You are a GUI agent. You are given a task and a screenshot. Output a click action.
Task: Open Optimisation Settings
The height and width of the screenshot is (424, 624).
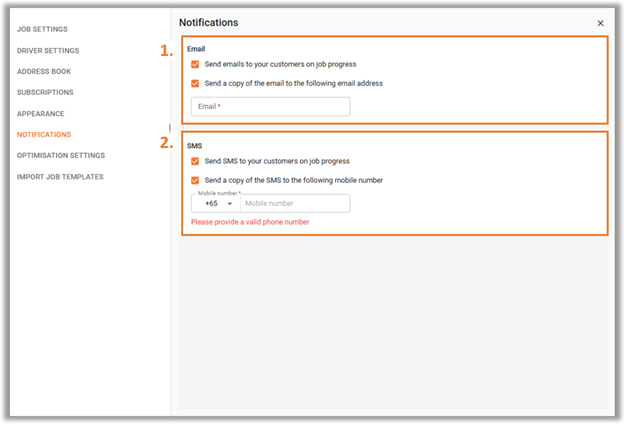pos(61,155)
